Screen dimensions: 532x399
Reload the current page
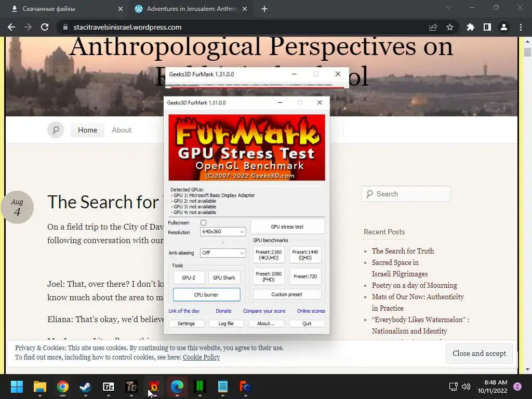(x=45, y=27)
